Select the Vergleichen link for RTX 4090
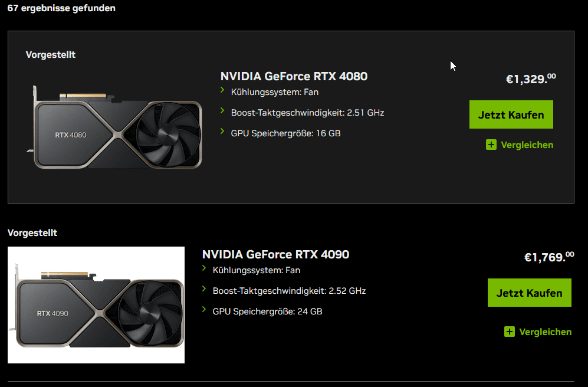The image size is (588, 387). (545, 332)
